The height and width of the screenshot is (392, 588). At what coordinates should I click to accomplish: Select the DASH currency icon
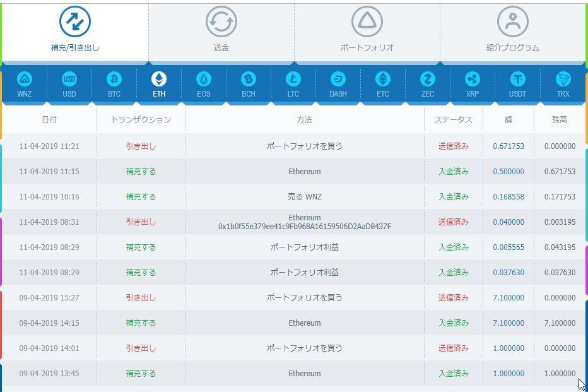coord(338,84)
